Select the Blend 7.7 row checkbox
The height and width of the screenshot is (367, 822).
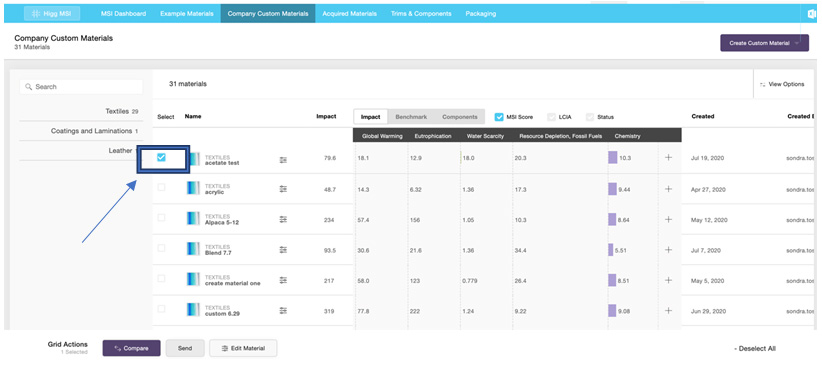(x=161, y=248)
